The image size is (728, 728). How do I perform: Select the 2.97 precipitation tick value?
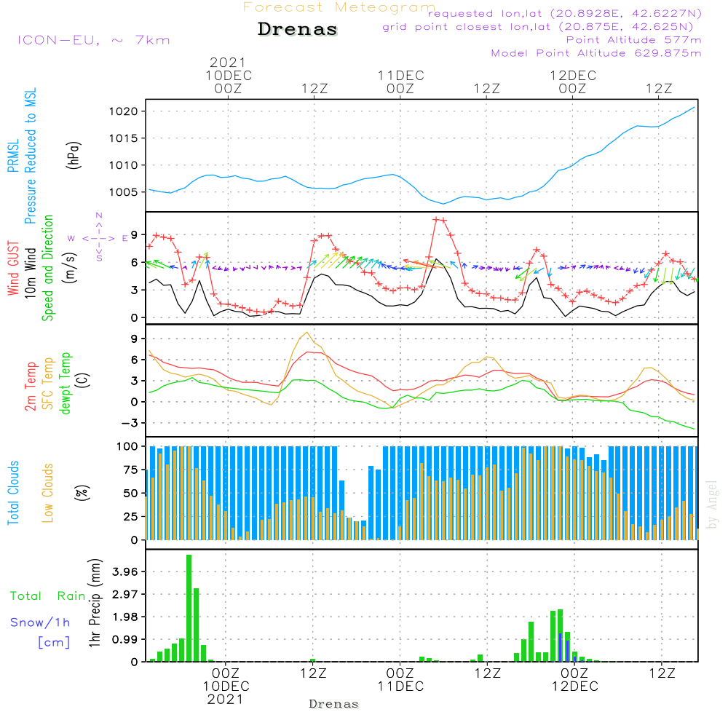coord(125,594)
